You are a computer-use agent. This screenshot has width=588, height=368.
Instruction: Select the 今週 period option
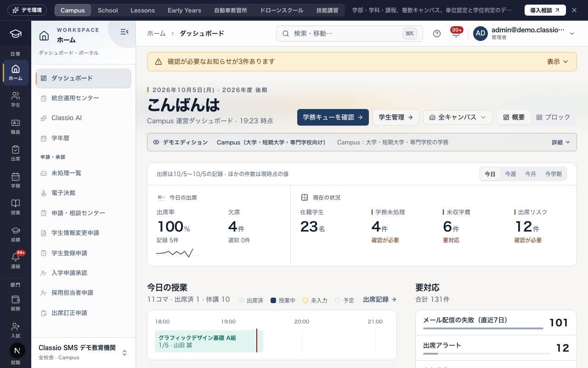pos(510,174)
